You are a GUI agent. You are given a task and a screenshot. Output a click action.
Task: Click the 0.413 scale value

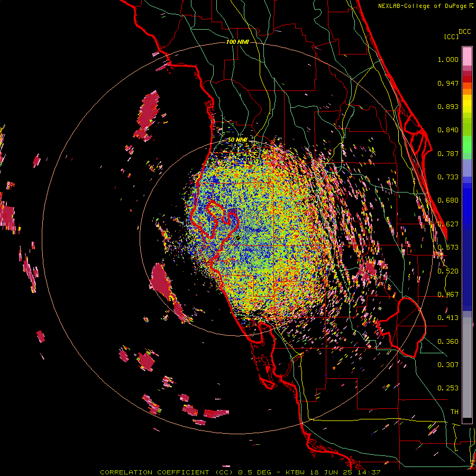point(448,318)
